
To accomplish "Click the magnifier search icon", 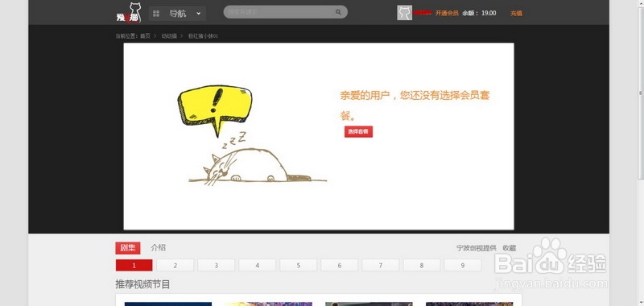I will [x=338, y=12].
